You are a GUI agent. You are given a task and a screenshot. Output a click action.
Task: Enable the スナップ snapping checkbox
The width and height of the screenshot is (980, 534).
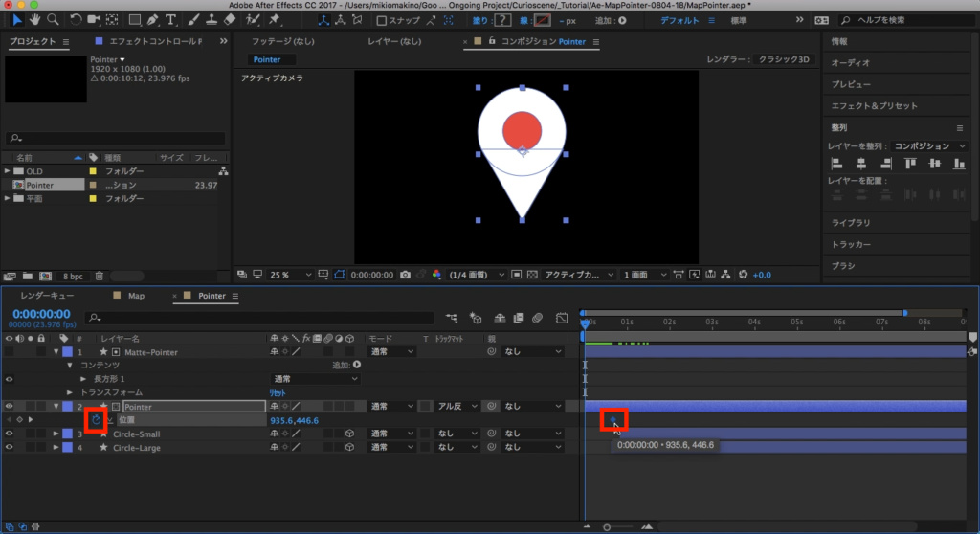coord(383,20)
